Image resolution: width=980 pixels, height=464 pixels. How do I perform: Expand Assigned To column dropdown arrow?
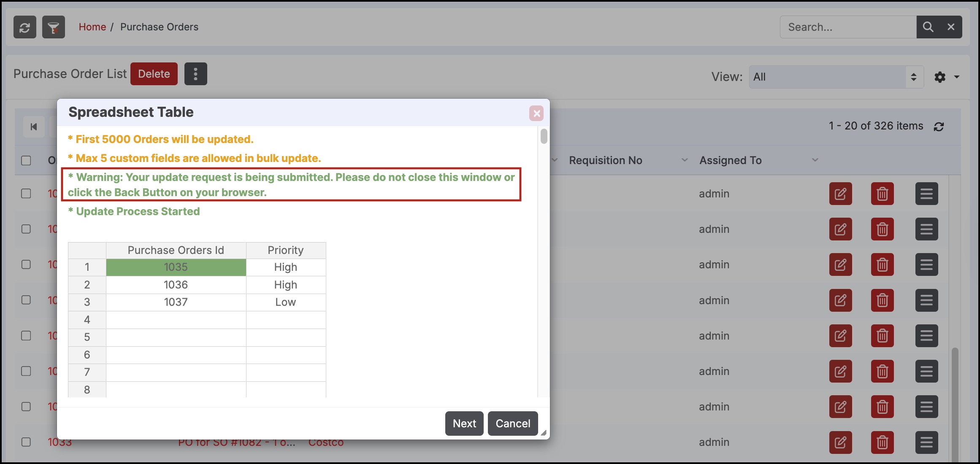(815, 160)
